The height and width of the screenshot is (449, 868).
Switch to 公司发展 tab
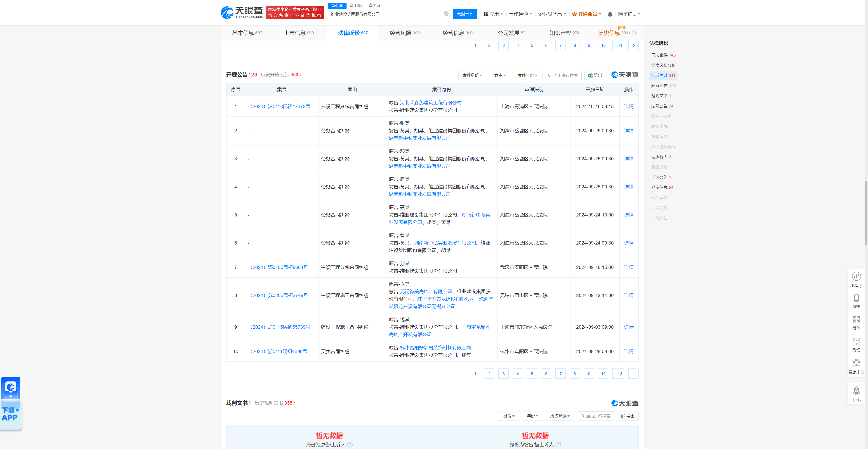pos(512,33)
